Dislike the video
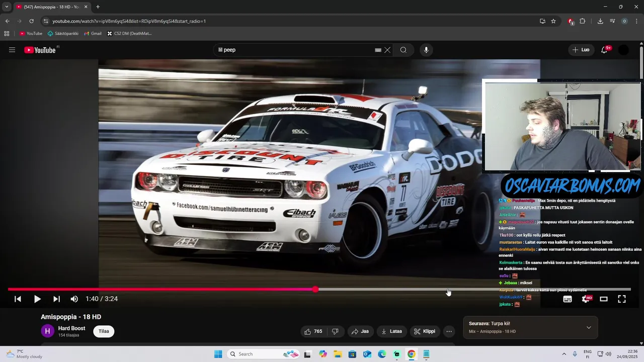This screenshot has height=362, width=644. pos(335,331)
